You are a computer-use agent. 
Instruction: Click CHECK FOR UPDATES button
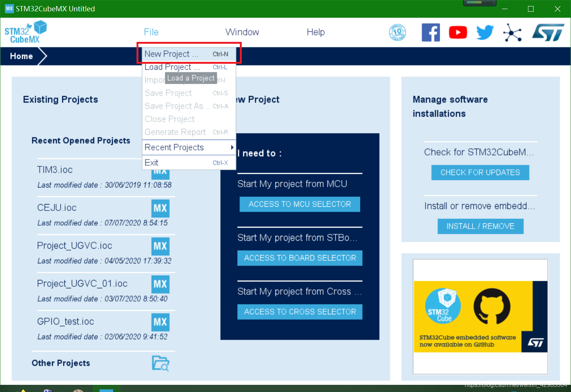(x=480, y=172)
